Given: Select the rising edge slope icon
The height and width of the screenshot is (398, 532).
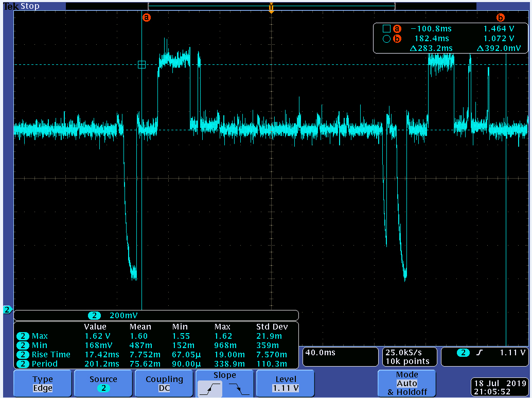Looking at the screenshot, I should (x=210, y=389).
